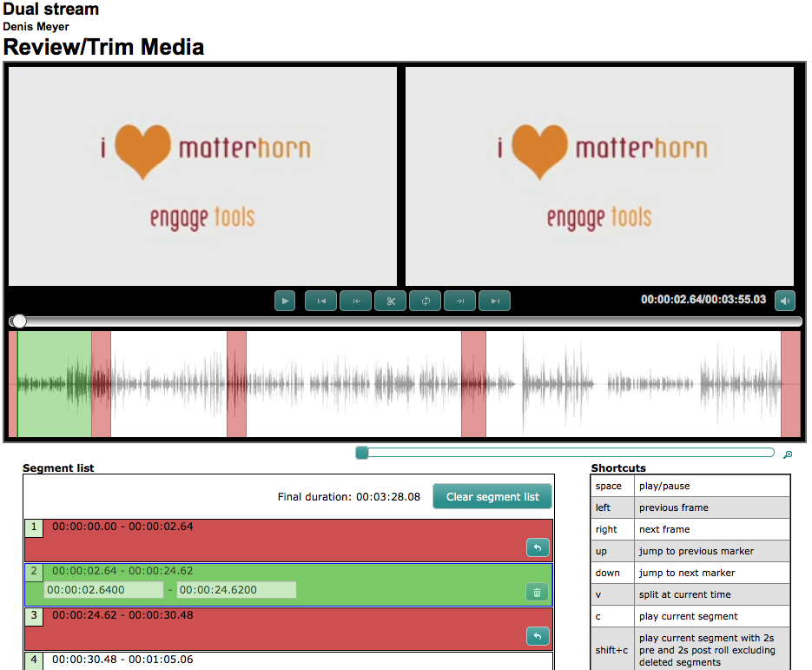Click the segment number 1 box
The image size is (812, 670).
34,527
